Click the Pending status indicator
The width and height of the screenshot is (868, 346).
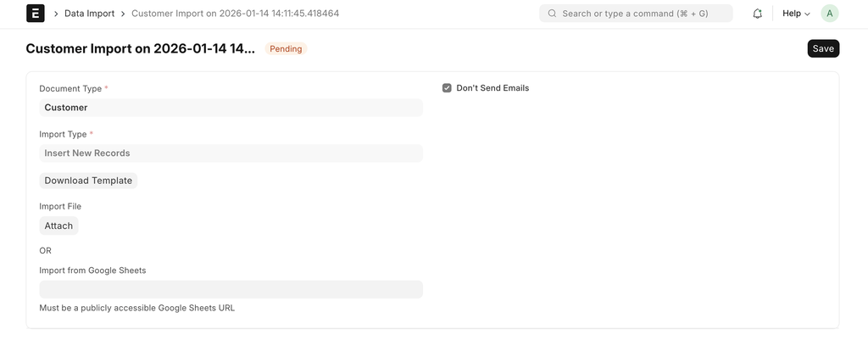pyautogui.click(x=286, y=49)
